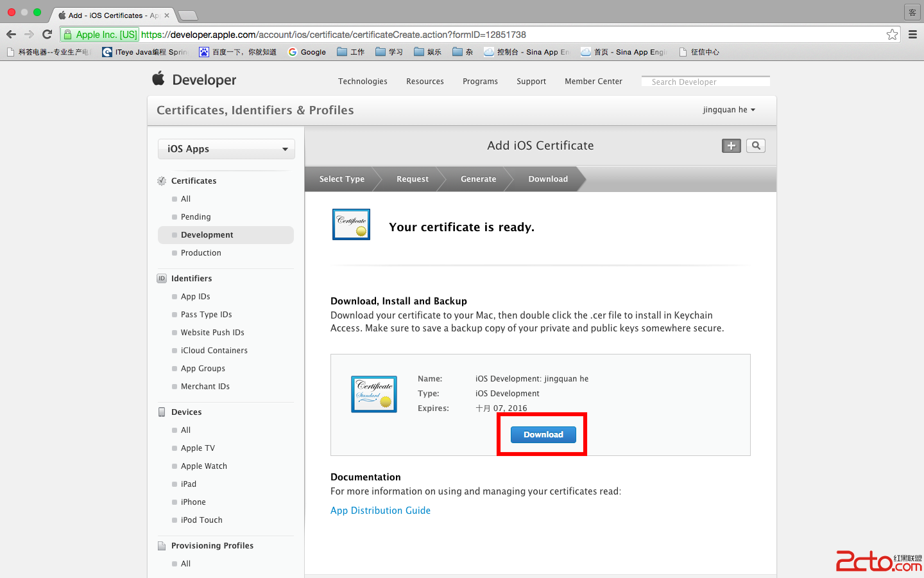Screen dimensions: 924x578
Task: Click the bookmark star in address bar
Action: pyautogui.click(x=892, y=35)
